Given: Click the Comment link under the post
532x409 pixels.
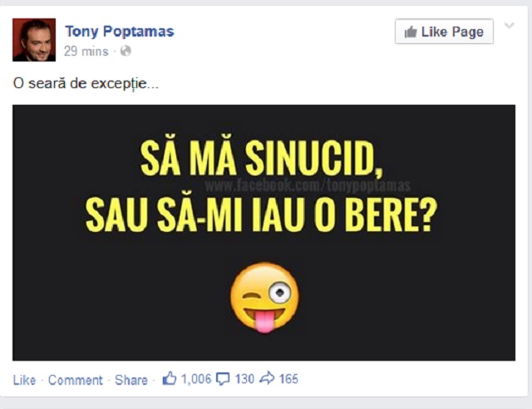Looking at the screenshot, I should (x=75, y=380).
